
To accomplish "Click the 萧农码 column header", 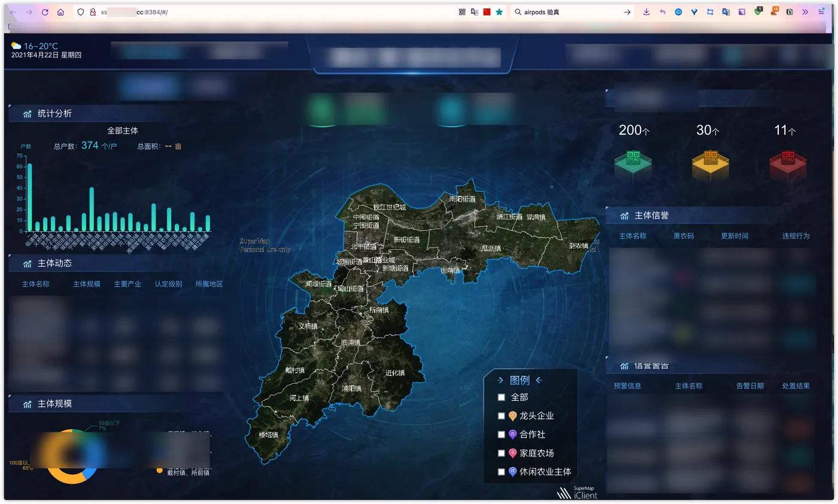I will 684,236.
